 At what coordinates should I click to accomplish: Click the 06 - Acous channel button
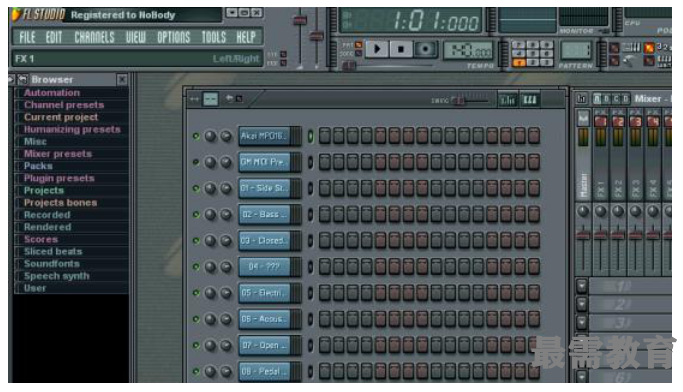pos(269,319)
